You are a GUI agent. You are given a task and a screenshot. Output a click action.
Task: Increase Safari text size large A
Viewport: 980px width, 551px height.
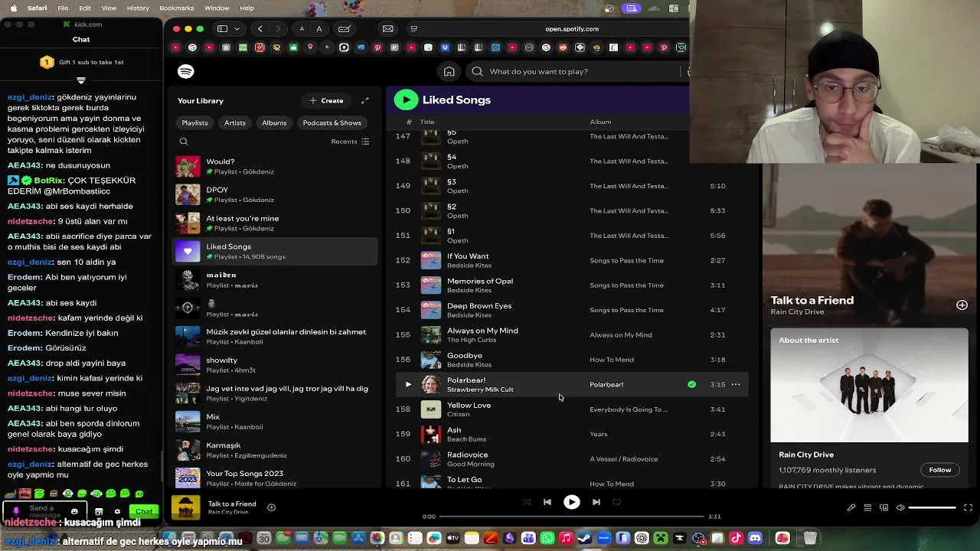319,29
